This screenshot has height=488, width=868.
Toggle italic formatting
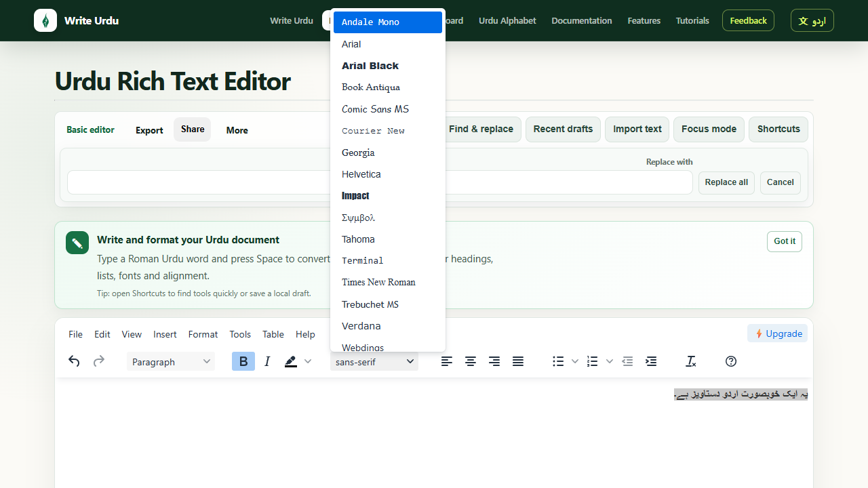[267, 361]
